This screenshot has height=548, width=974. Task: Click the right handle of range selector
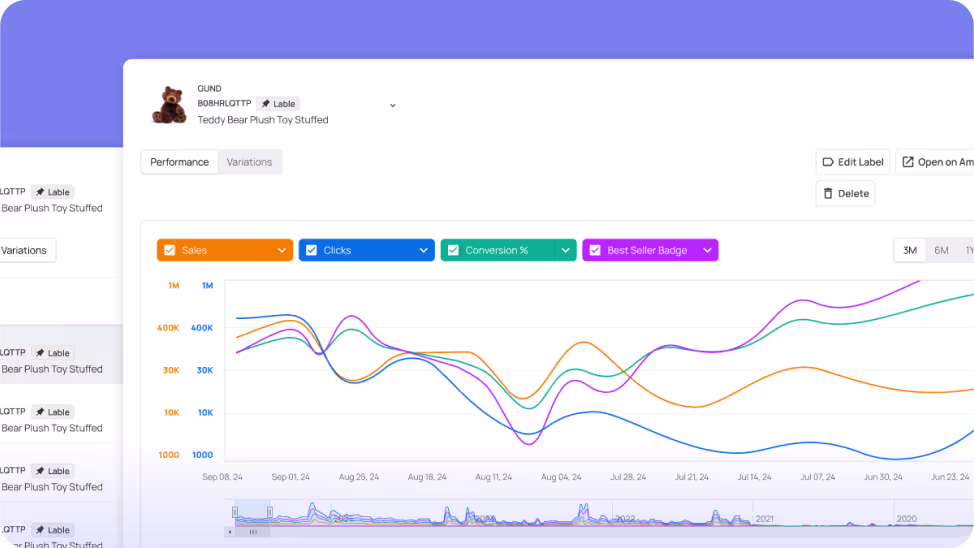(x=270, y=512)
